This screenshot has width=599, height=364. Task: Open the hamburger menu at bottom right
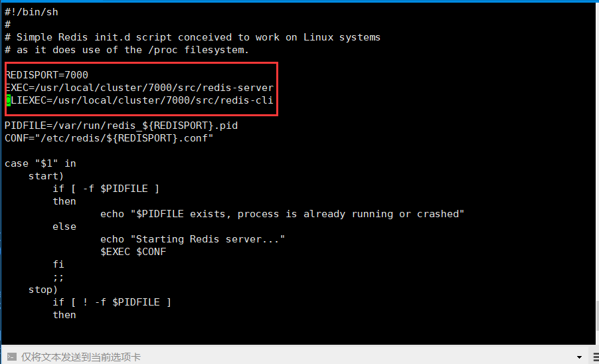pos(596,357)
